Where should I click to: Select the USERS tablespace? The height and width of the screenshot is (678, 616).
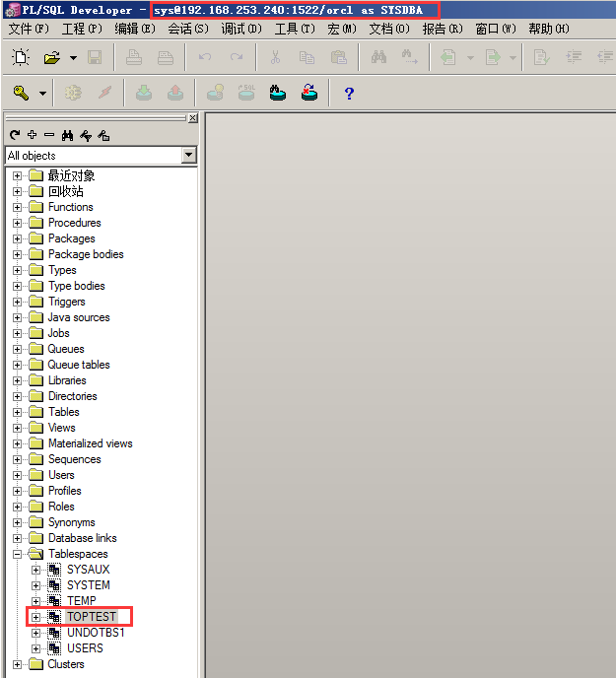(x=85, y=648)
